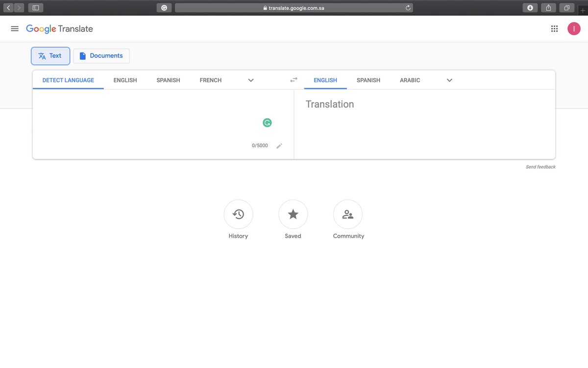
Task: Click the Send feedback link
Action: [x=540, y=167]
